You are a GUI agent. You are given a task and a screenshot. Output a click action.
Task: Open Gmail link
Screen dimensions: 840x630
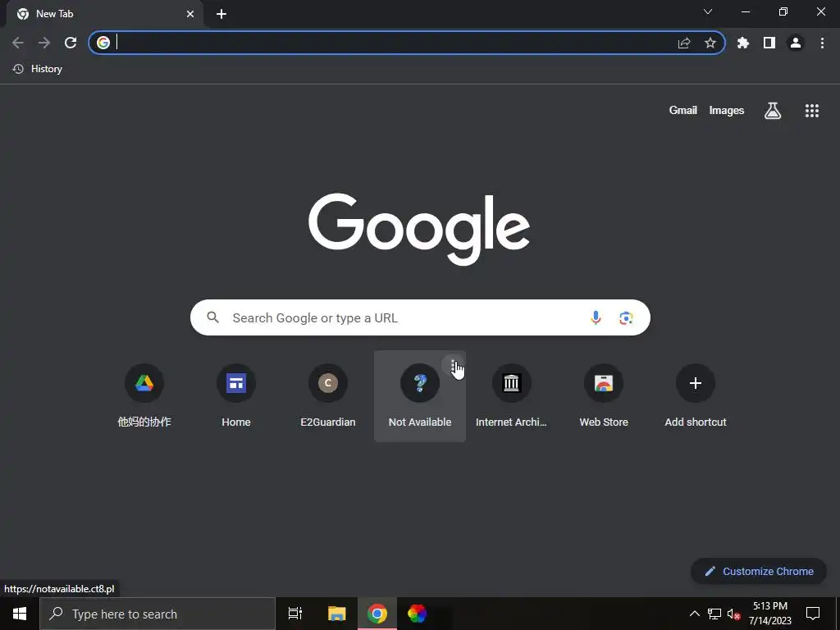pos(683,111)
